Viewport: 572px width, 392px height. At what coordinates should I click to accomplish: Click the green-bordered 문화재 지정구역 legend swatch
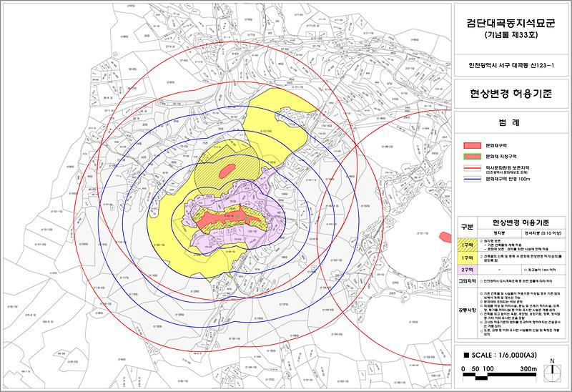point(473,157)
